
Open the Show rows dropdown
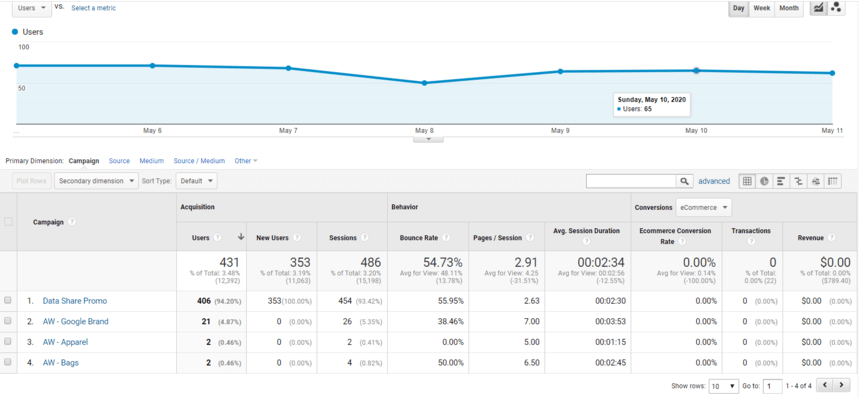click(724, 386)
